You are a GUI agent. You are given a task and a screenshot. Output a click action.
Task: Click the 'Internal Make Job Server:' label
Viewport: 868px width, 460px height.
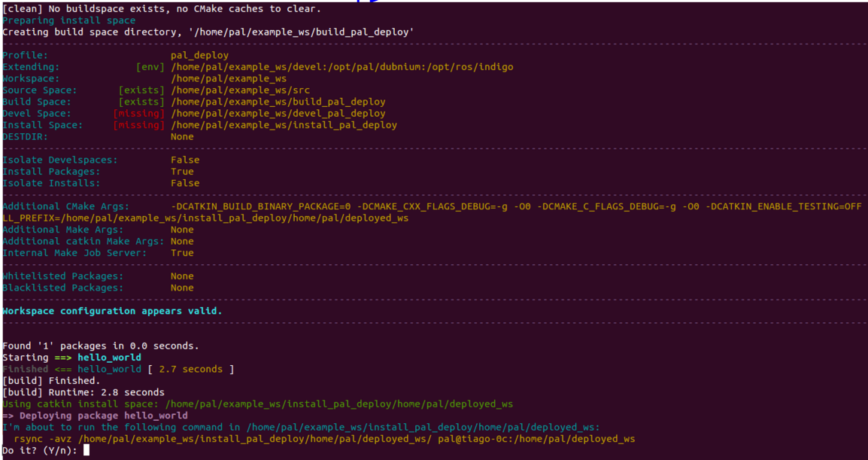(x=74, y=253)
